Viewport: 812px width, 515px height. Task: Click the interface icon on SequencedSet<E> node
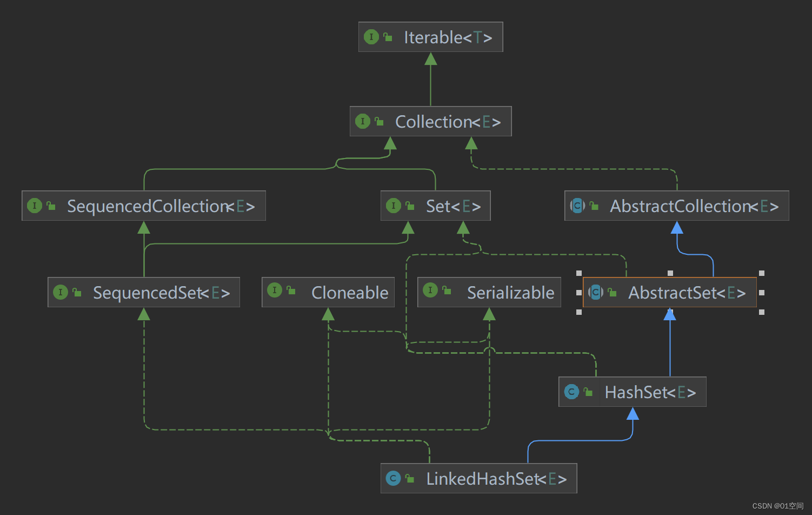pyautogui.click(x=61, y=292)
